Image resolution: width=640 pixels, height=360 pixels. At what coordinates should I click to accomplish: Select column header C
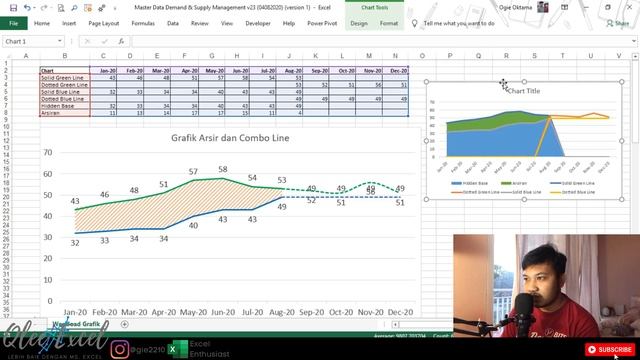click(103, 56)
